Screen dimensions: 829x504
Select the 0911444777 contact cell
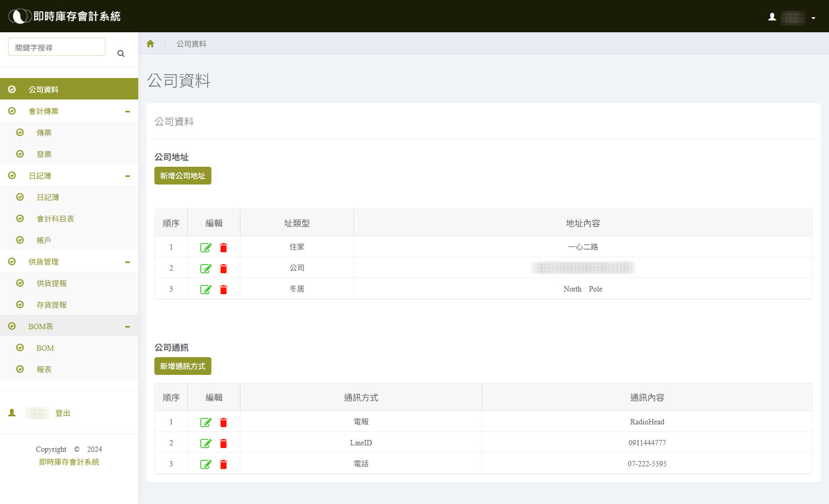click(647, 443)
